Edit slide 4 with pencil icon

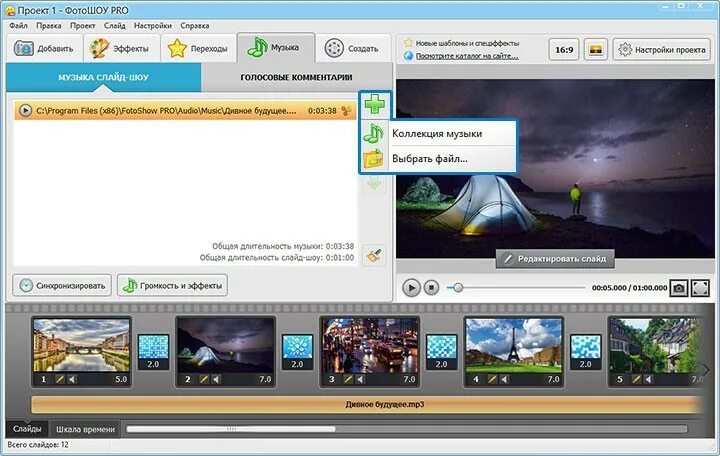coord(492,379)
